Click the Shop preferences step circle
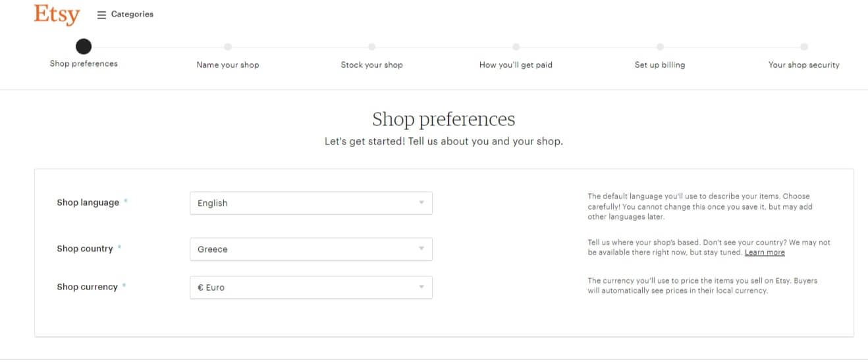The width and height of the screenshot is (868, 362). pos(84,46)
